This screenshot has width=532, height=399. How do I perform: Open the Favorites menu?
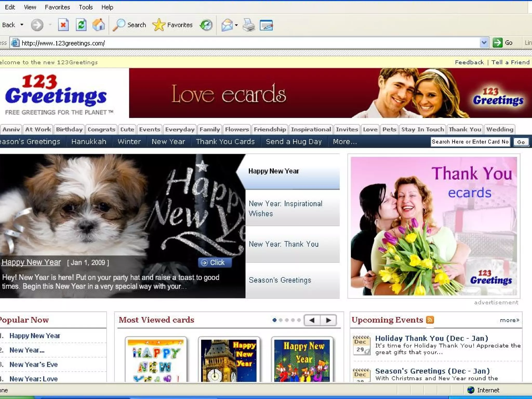click(x=57, y=7)
